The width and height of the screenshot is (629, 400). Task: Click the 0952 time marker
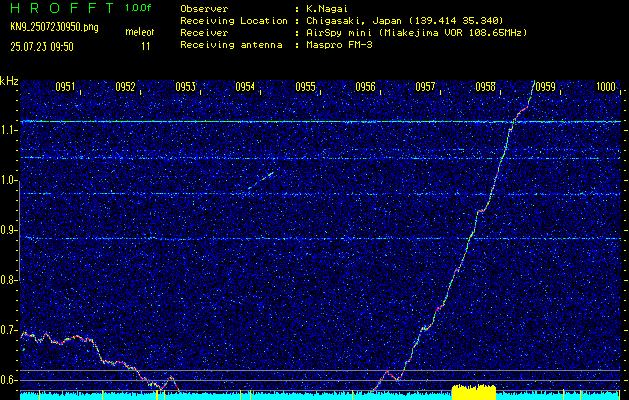coord(125,87)
